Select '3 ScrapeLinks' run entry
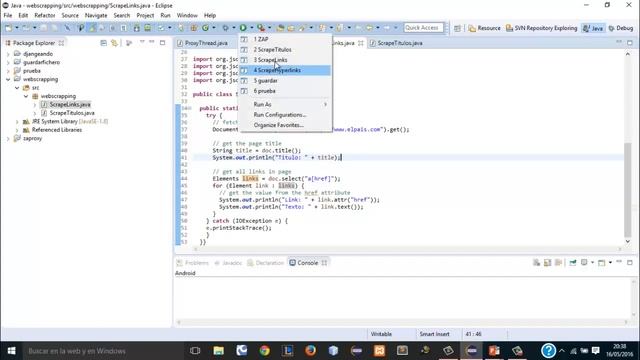 click(285, 60)
